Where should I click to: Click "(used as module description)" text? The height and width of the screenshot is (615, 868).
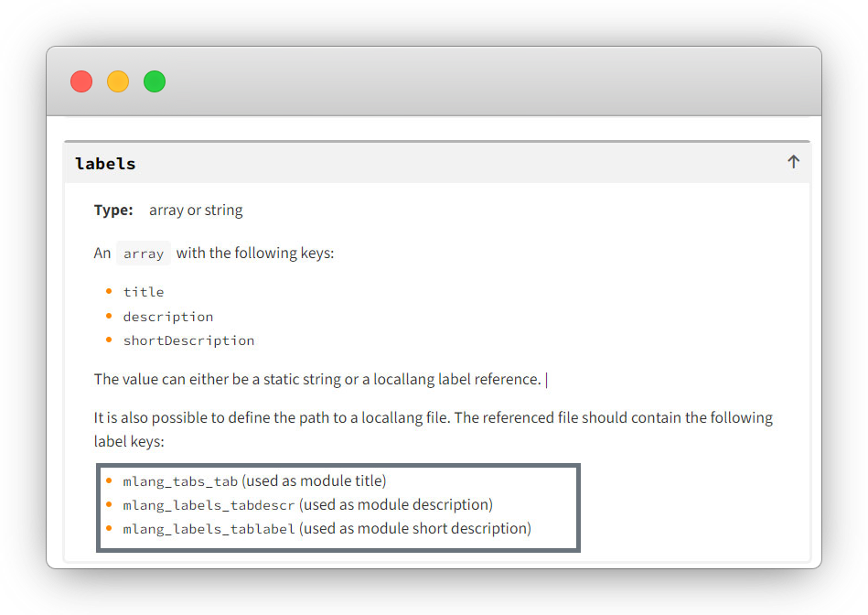pyautogui.click(x=396, y=504)
